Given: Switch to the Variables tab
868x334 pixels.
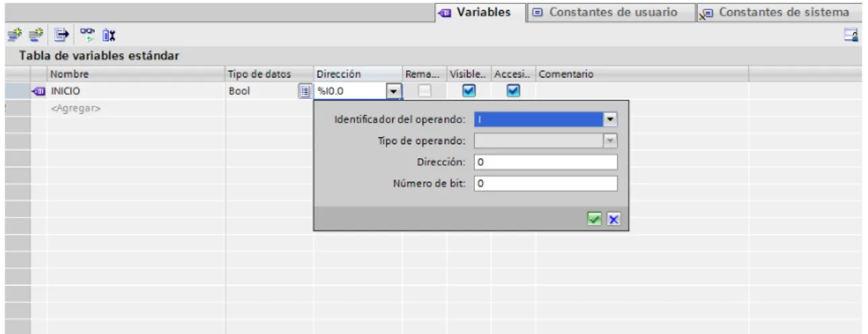Looking at the screenshot, I should click(x=480, y=12).
